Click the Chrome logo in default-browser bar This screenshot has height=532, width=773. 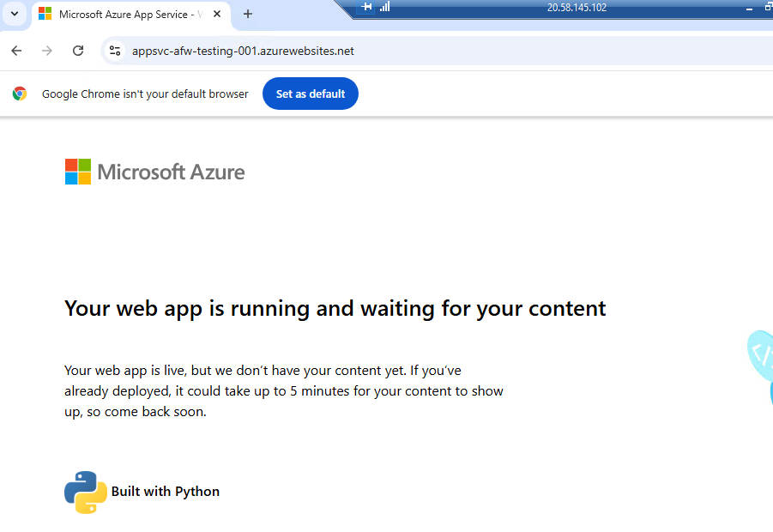[x=20, y=94]
